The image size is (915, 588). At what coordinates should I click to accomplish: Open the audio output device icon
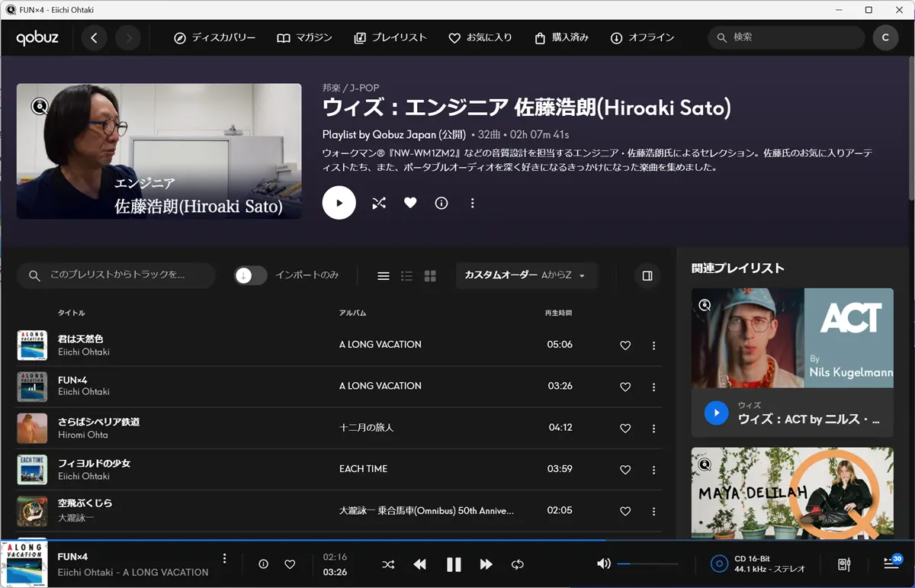(844, 564)
